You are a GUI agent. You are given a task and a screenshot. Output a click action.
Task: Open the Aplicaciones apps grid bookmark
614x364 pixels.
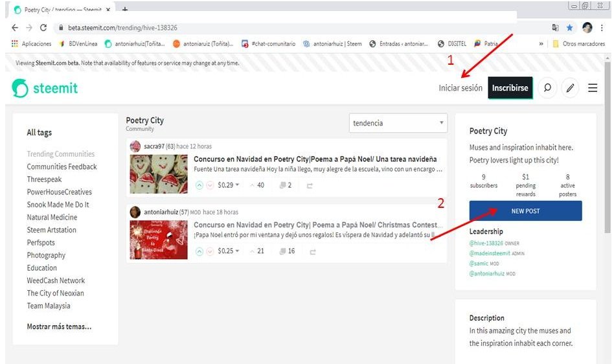pyautogui.click(x=31, y=44)
